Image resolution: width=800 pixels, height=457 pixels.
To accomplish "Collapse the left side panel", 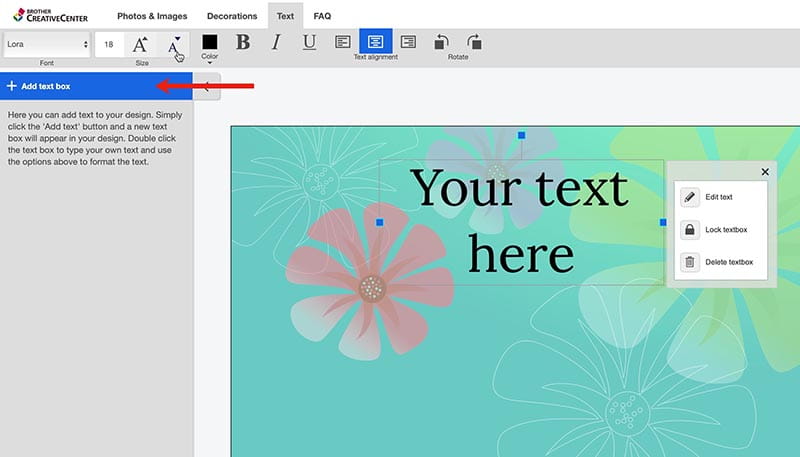I will (207, 86).
